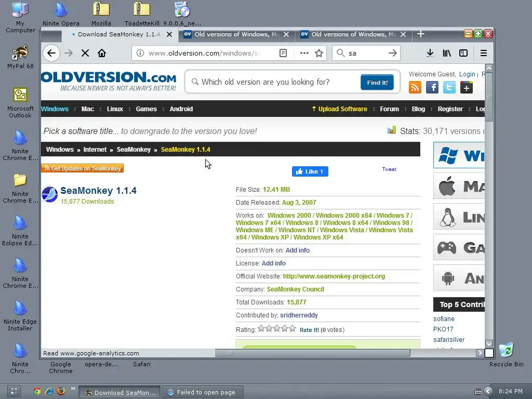This screenshot has width=532, height=399.
Task: Open the library bookshelf icon
Action: (x=447, y=54)
